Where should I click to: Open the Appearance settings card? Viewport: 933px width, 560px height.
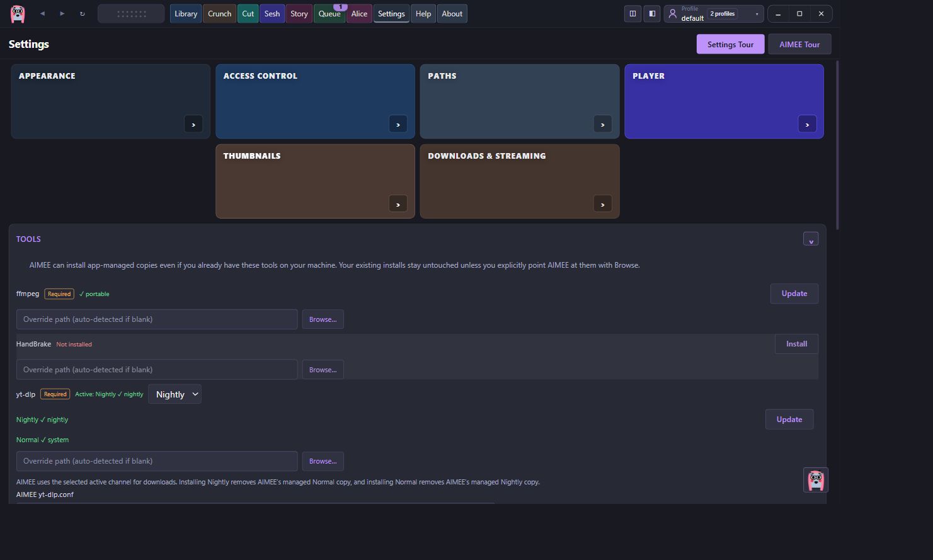coord(111,101)
